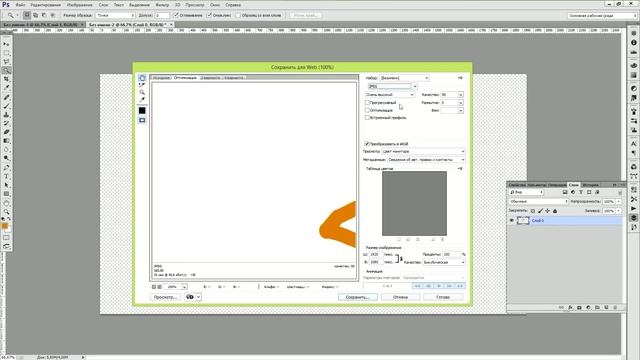Filter layers by text type icon
Screen dimensions: 640x360
point(581,192)
